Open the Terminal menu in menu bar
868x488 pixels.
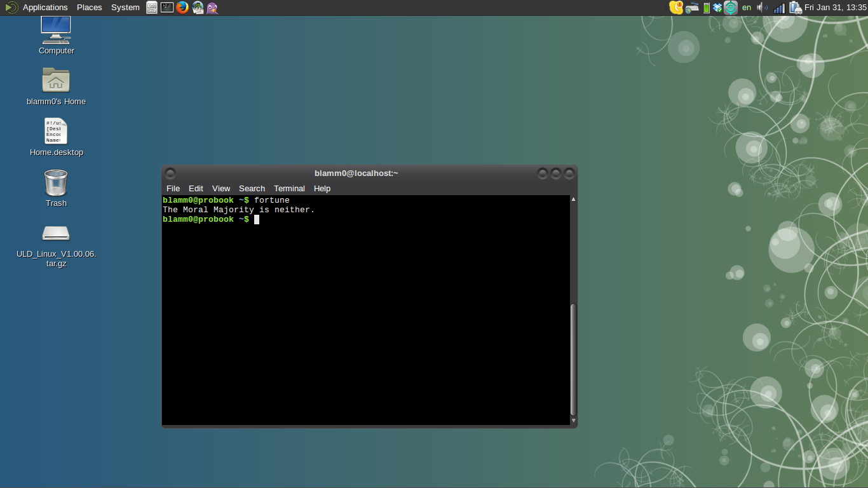289,189
